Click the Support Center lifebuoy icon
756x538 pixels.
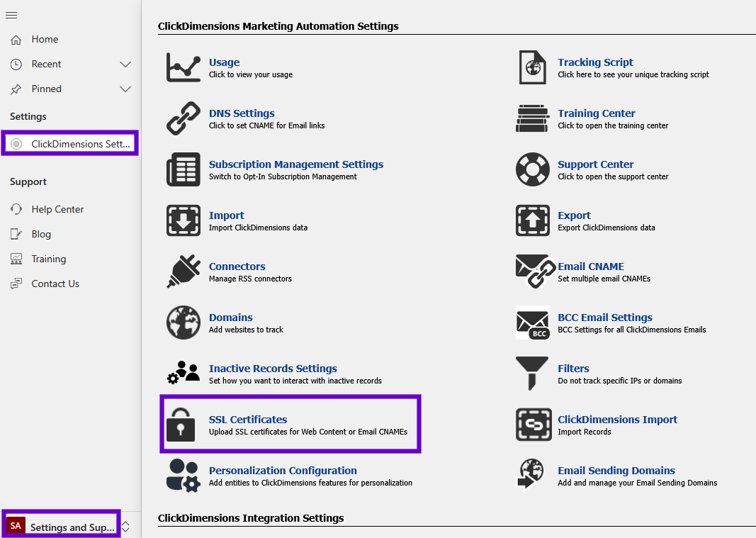coord(532,169)
